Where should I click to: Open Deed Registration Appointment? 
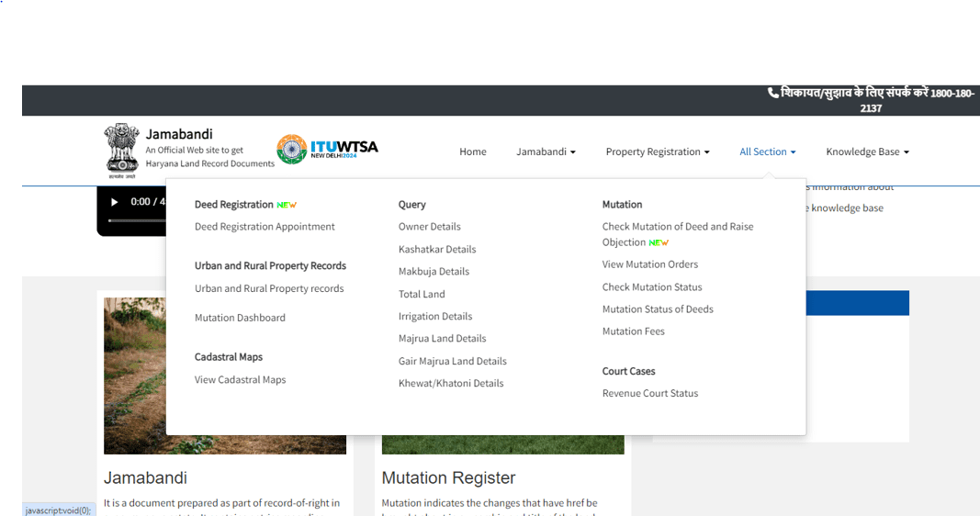(265, 227)
